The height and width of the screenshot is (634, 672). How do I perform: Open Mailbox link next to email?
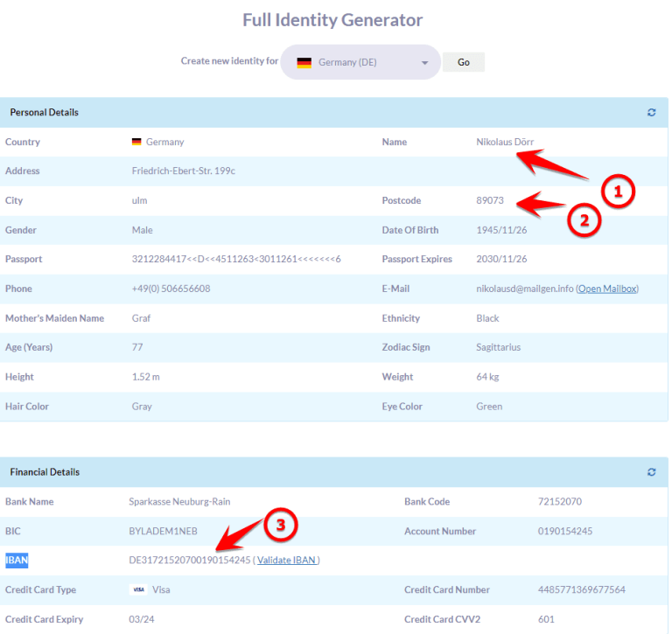(x=607, y=289)
